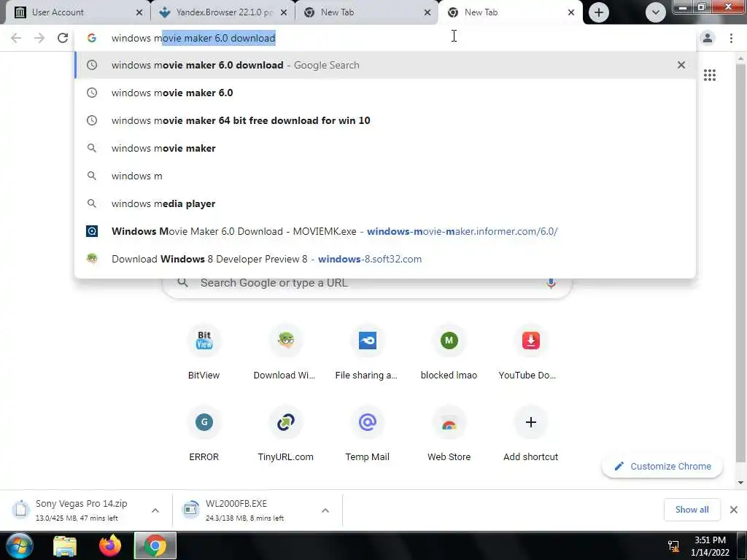Click the network tray icon
Image resolution: width=747 pixels, height=560 pixels.
click(673, 545)
